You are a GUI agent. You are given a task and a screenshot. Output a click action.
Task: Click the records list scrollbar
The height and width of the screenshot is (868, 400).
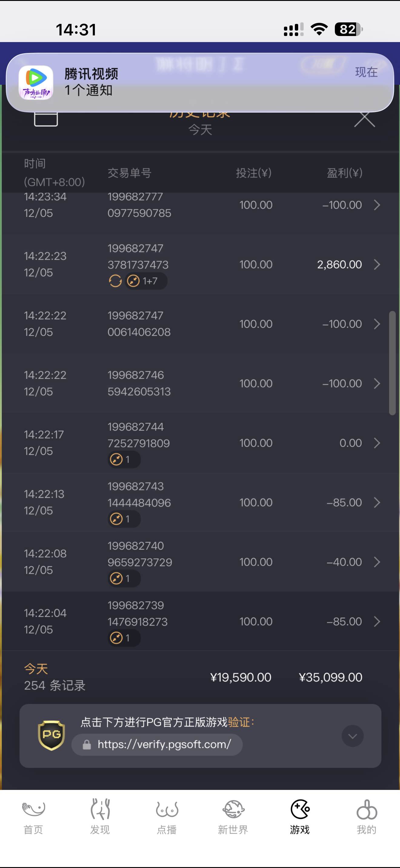pyautogui.click(x=392, y=363)
